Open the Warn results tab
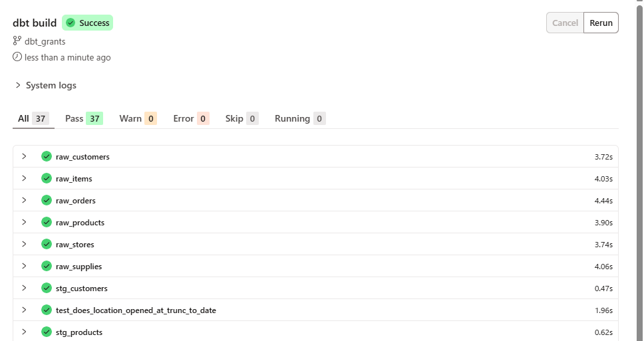This screenshot has height=341, width=644. pyautogui.click(x=138, y=119)
